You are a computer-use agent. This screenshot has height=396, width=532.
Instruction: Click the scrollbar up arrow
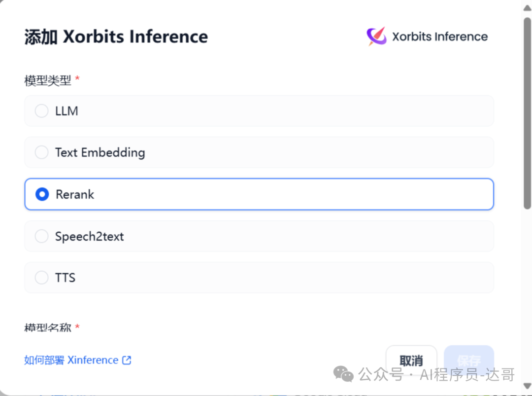click(x=527, y=7)
